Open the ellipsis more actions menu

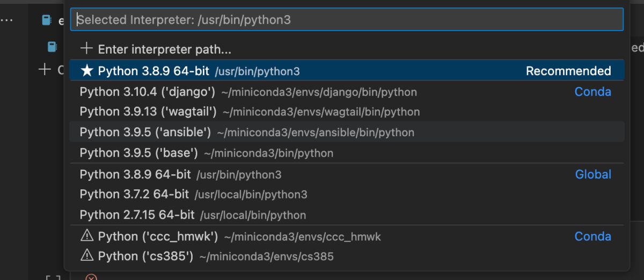click(8, 20)
